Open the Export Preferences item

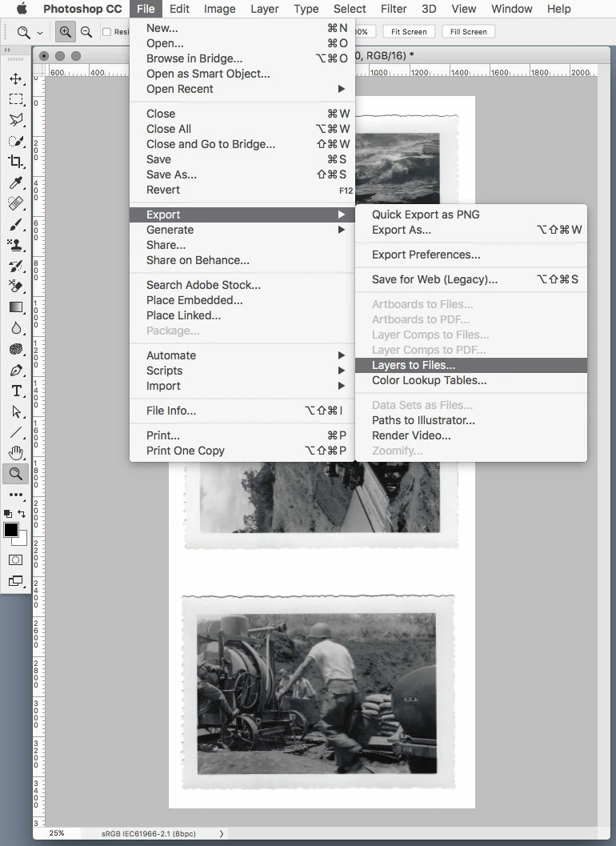tap(471, 255)
